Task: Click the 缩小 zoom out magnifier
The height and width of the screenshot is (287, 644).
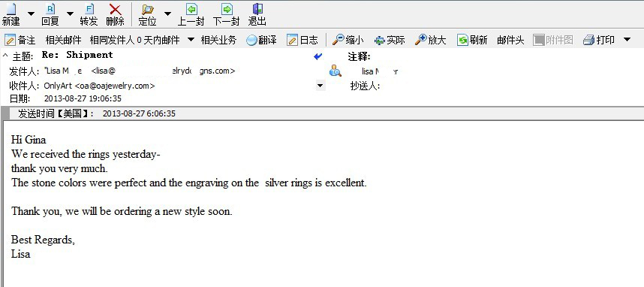Action: 338,40
